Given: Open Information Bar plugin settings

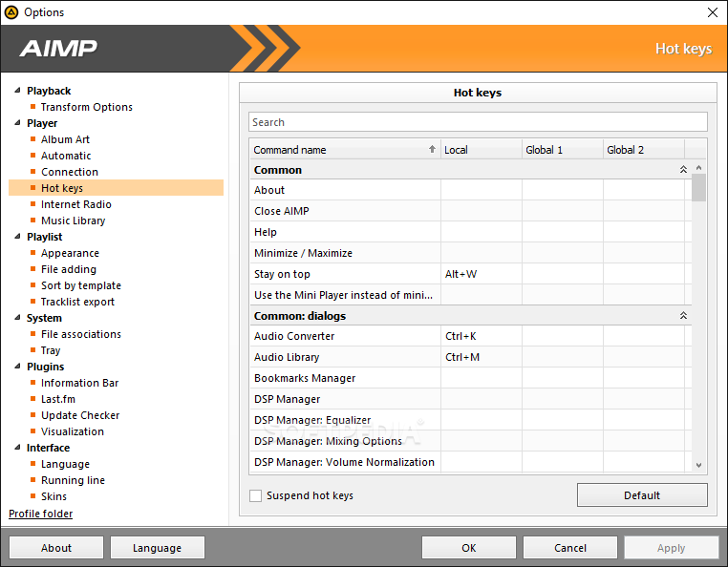Looking at the screenshot, I should point(80,383).
